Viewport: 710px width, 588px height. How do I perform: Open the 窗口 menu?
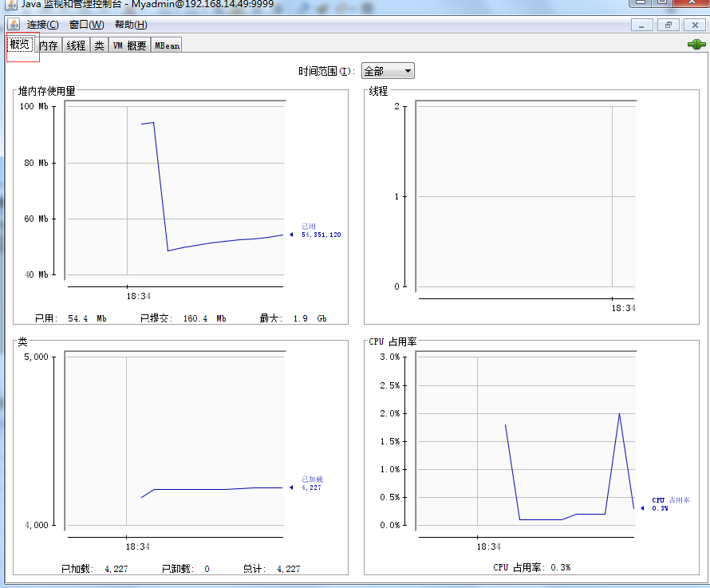click(86, 25)
